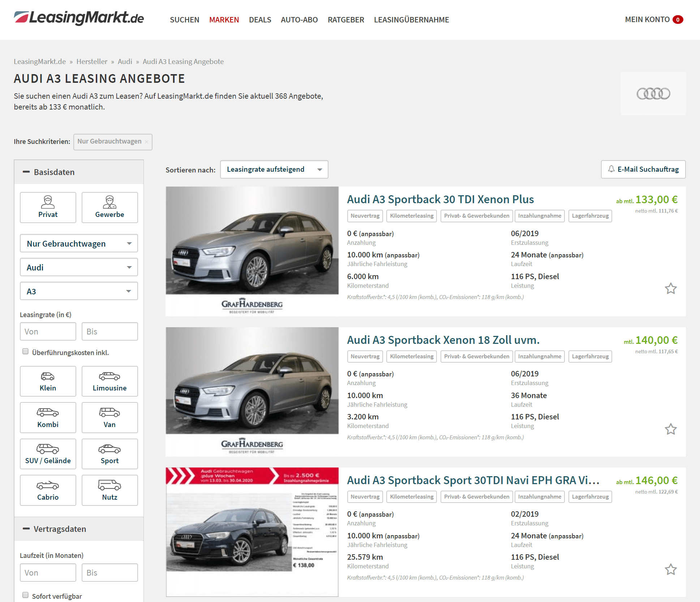The width and height of the screenshot is (700, 602).
Task: Open Audi A3 Sportback 30 TDI Xenon Plus listing
Action: click(440, 199)
